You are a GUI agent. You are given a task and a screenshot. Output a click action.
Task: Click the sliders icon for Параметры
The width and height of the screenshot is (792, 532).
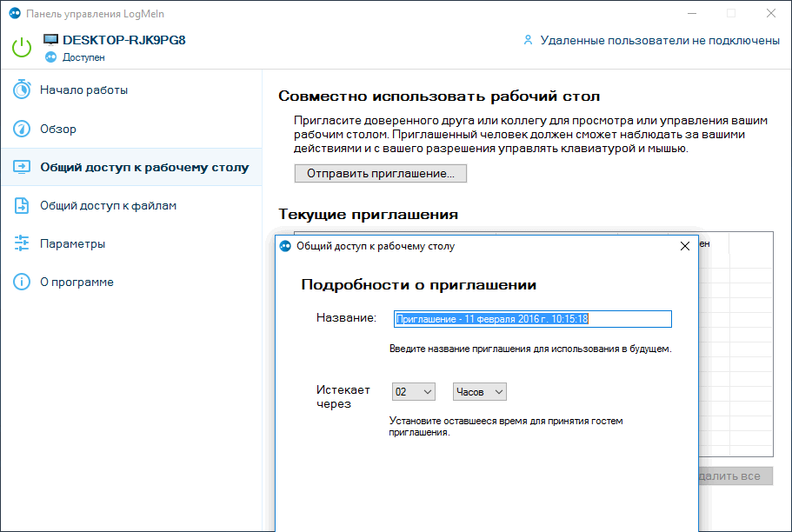(x=22, y=243)
